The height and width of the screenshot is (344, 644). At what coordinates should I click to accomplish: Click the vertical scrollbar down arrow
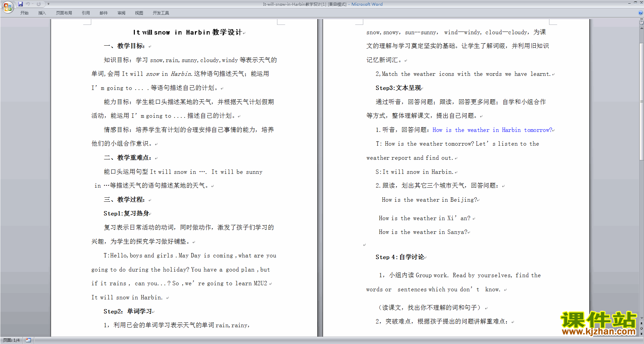641,318
